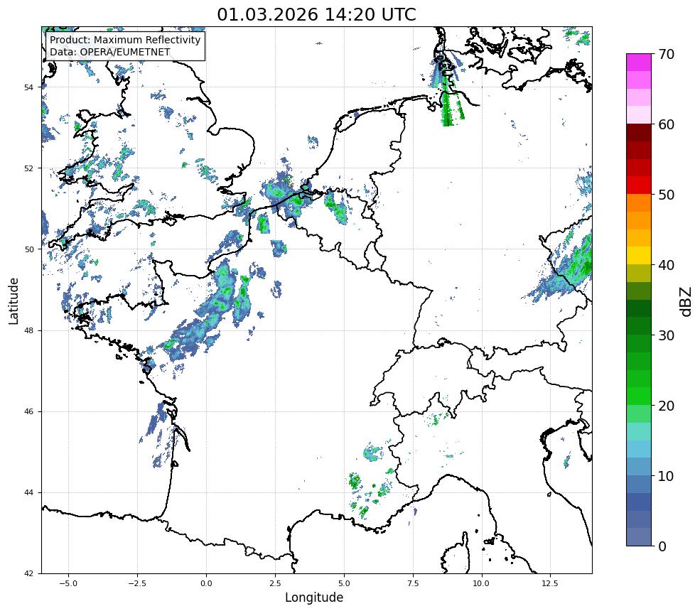
Task: Select the 12.5 longitude tick label
Action: pyautogui.click(x=550, y=583)
